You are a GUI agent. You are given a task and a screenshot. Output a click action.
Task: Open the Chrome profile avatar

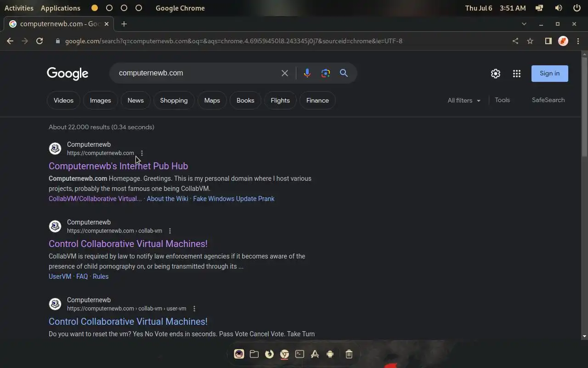pos(563,41)
